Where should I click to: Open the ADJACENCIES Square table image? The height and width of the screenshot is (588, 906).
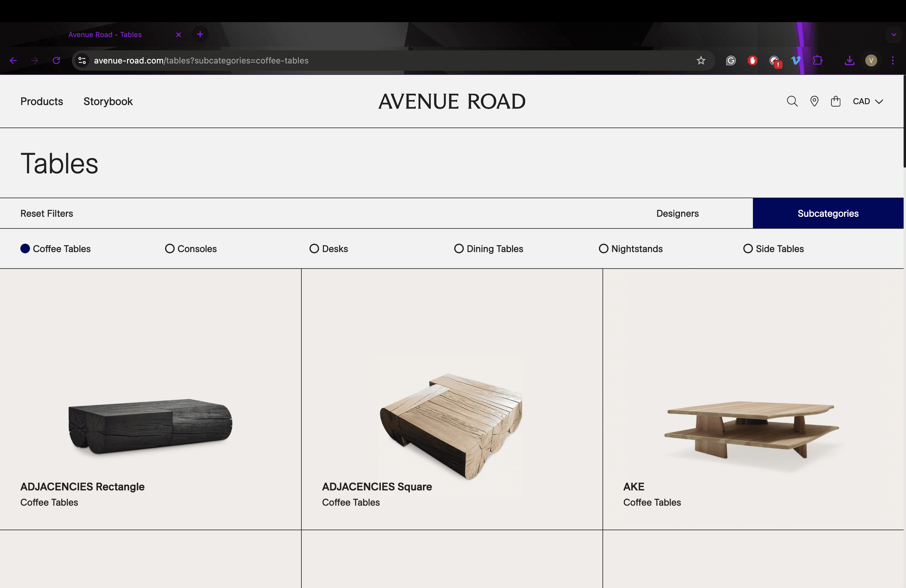point(452,426)
